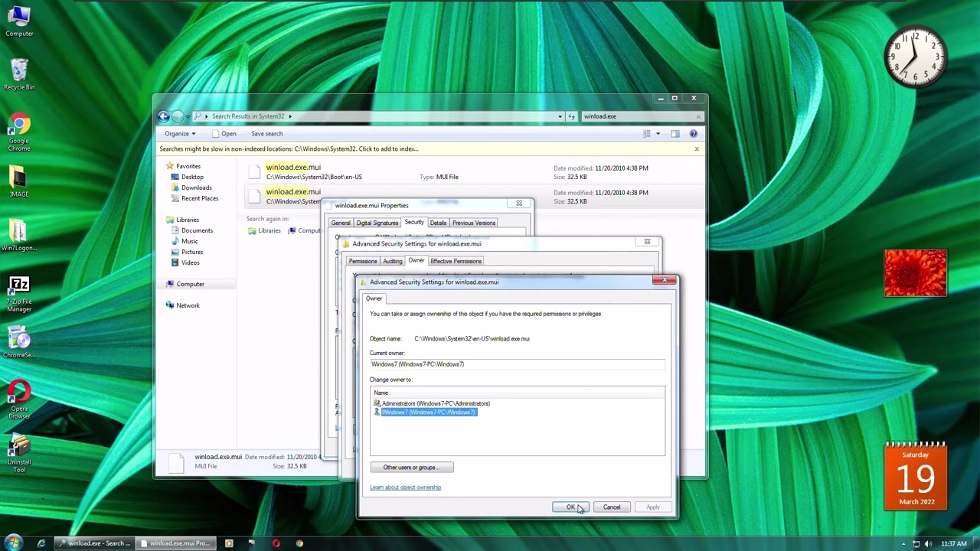Click Chrome icon in taskbar
Image resolution: width=980 pixels, height=551 pixels.
(300, 543)
